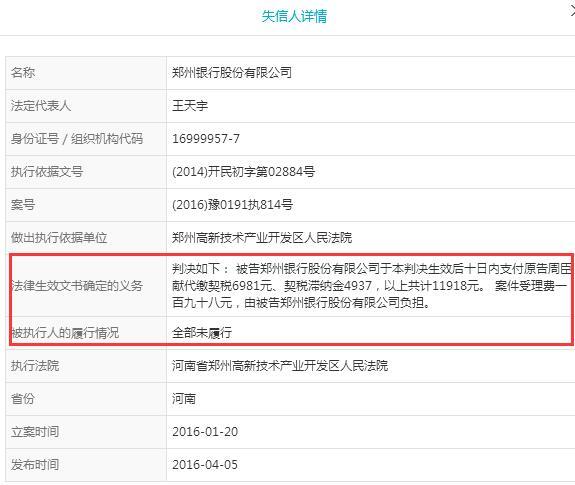Screen dimensions: 575x485
Task: Select legal representative 王天宇
Action: [190, 106]
